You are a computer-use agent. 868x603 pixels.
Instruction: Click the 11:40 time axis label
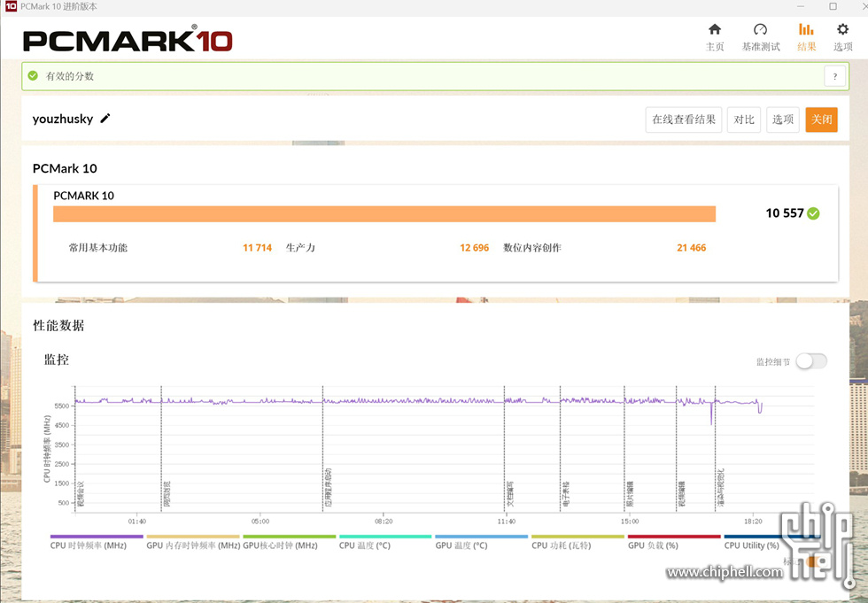coord(507,522)
